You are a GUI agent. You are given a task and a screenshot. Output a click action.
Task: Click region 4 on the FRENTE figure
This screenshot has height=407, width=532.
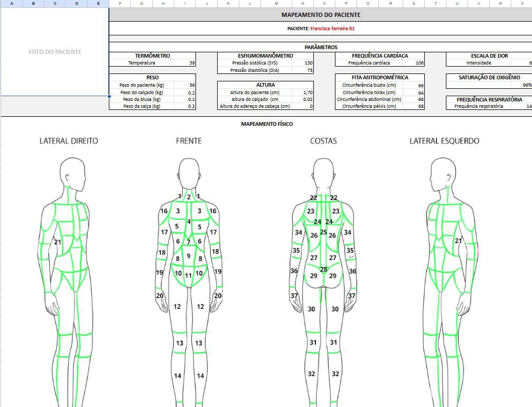click(x=189, y=221)
